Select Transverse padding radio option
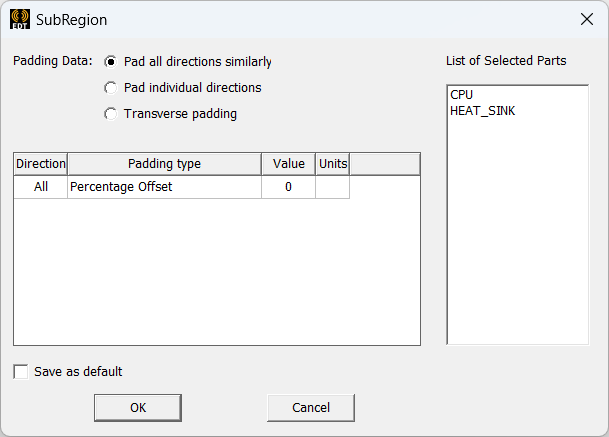 [x=111, y=114]
